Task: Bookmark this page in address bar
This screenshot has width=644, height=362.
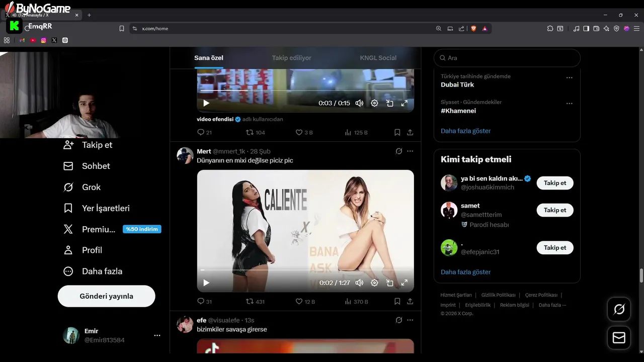Action: click(122, 29)
